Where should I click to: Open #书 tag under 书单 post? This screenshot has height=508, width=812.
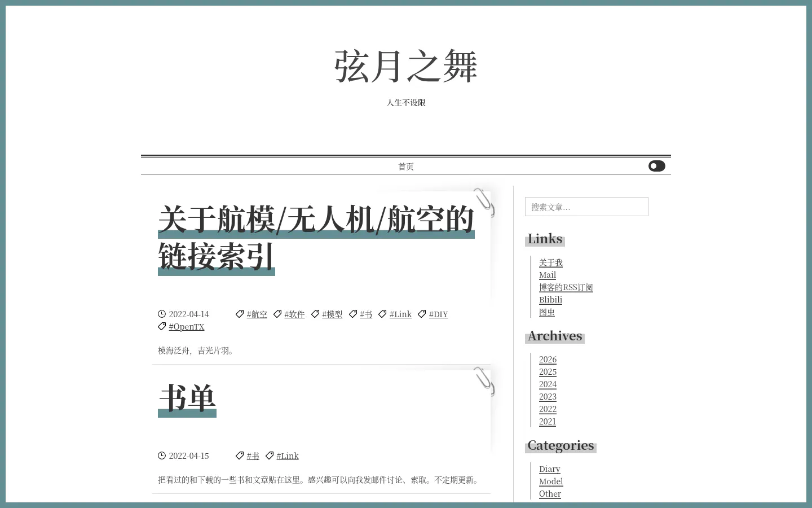click(253, 456)
